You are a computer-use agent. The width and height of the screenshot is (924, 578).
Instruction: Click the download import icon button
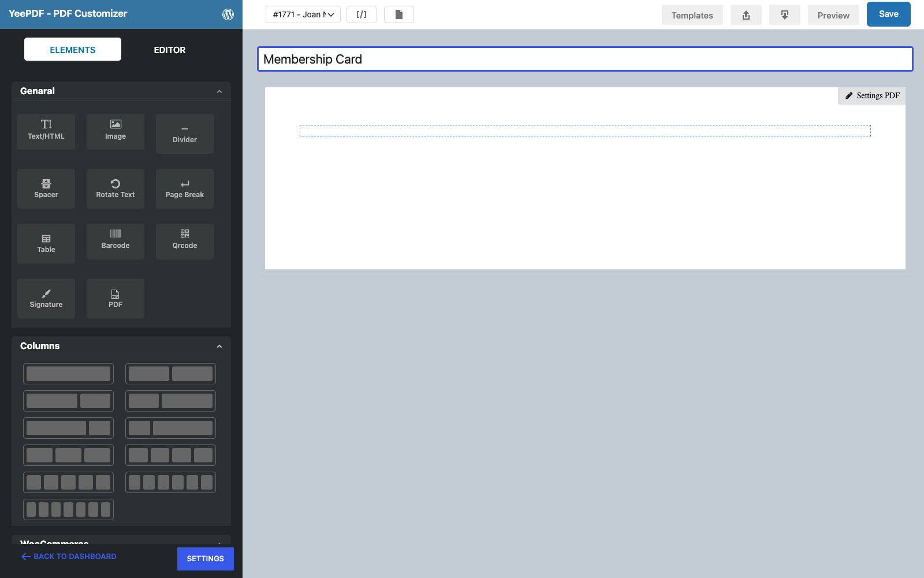pyautogui.click(x=785, y=15)
